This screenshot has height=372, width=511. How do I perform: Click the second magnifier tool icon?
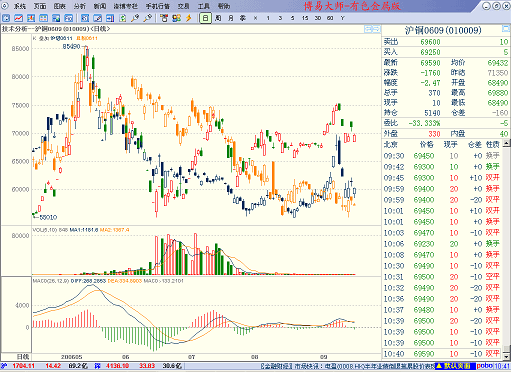pos(147,18)
